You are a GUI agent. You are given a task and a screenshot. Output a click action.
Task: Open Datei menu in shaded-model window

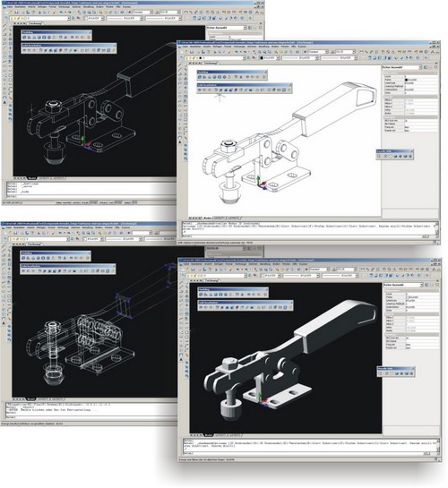185,264
